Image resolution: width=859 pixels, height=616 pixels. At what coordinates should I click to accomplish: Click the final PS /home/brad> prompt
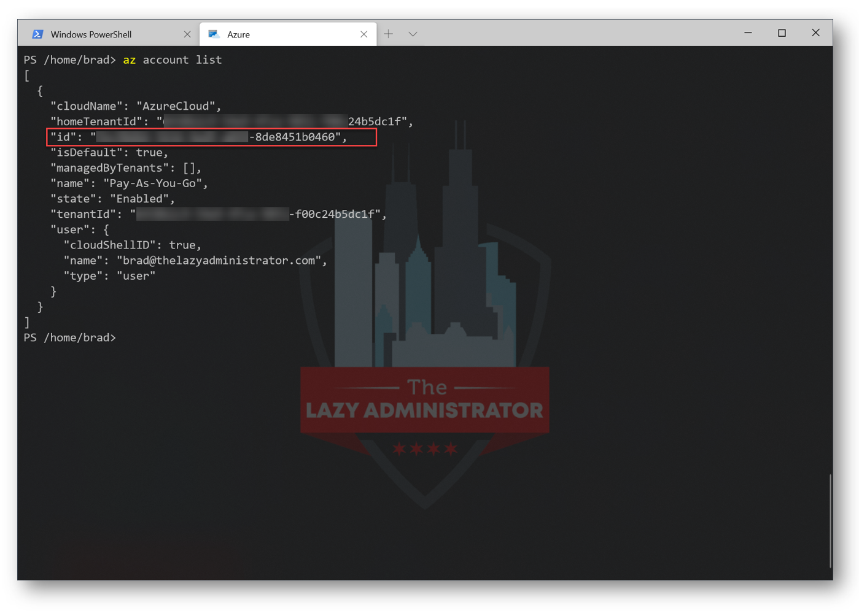click(x=69, y=338)
